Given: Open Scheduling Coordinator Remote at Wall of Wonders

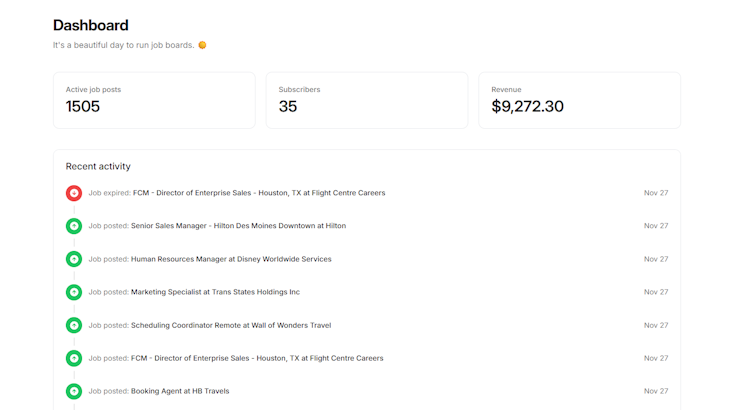Looking at the screenshot, I should pos(230,325).
